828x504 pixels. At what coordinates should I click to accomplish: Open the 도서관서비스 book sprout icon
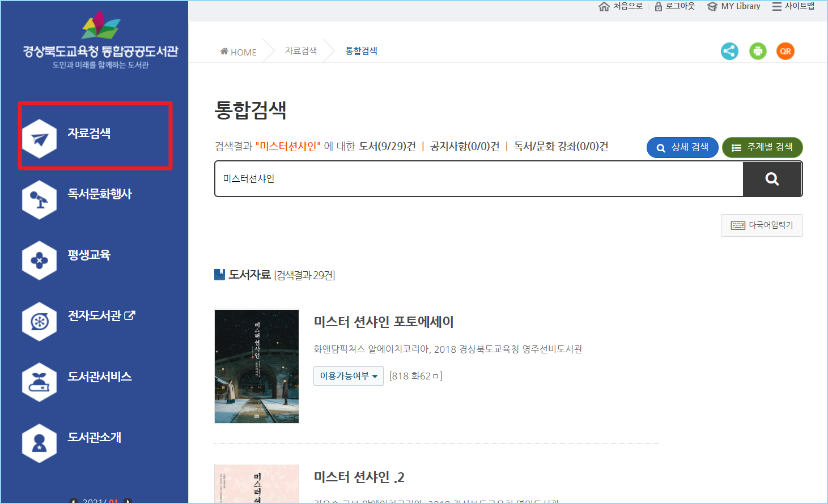coord(40,382)
